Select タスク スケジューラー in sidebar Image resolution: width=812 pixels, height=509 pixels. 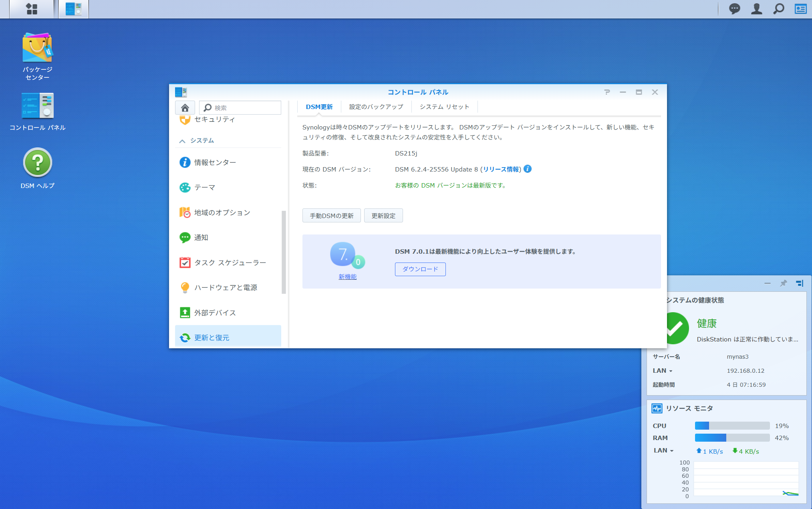tap(230, 263)
